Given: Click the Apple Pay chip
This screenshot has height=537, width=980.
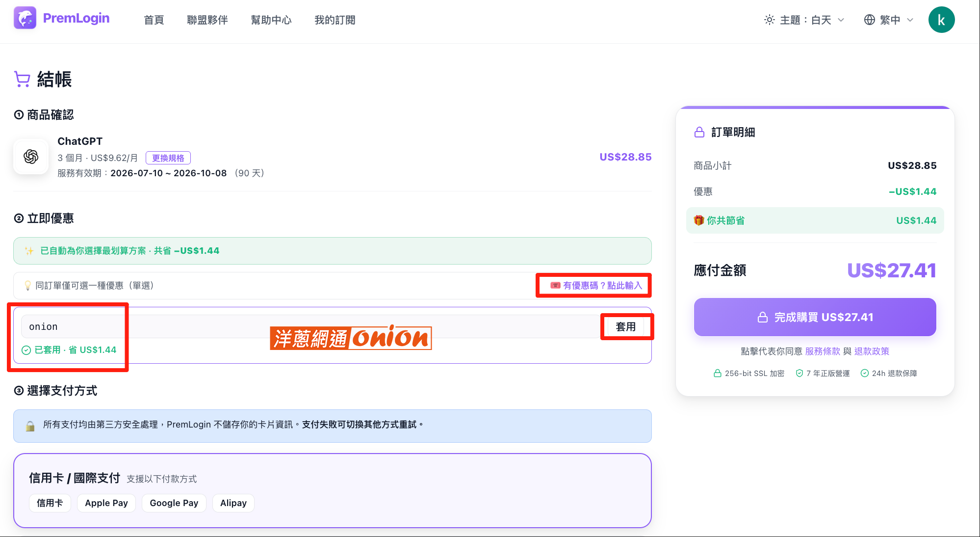Looking at the screenshot, I should coord(106,503).
